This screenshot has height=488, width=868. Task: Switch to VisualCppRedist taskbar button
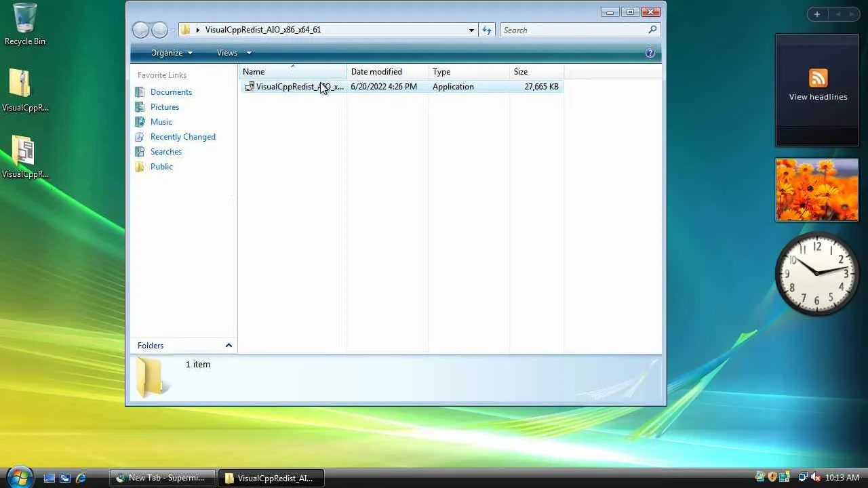pyautogui.click(x=271, y=478)
